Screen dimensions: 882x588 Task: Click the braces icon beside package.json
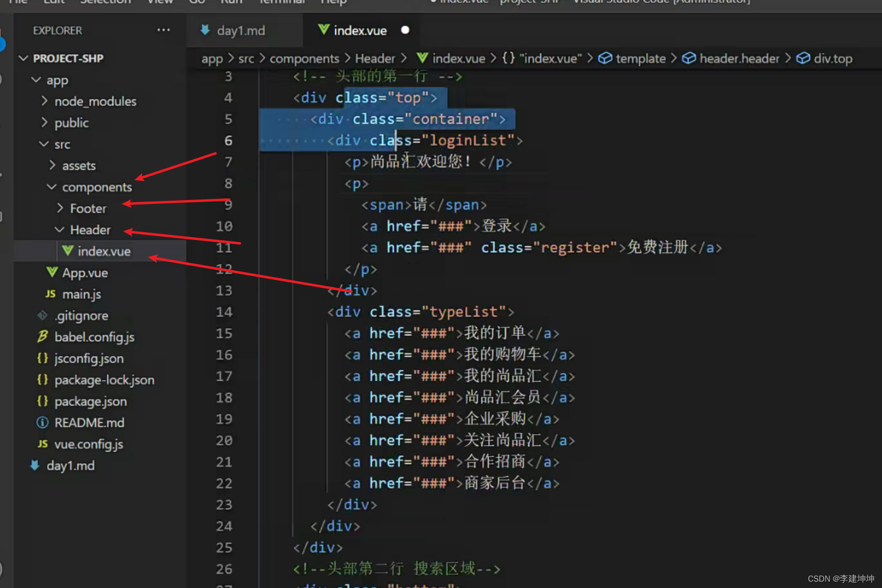click(43, 401)
